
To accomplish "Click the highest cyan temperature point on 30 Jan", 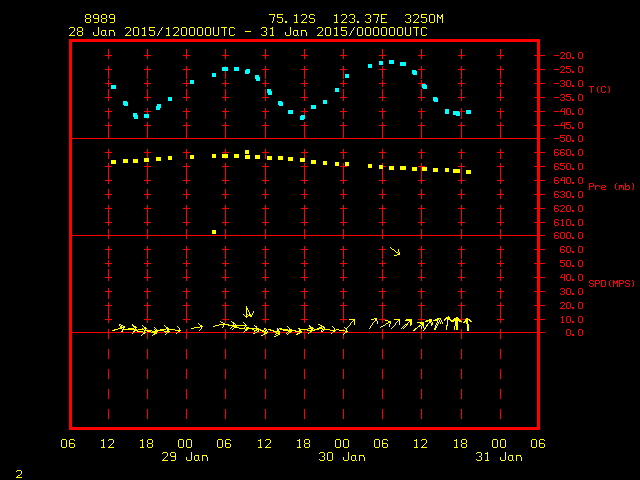I will [x=391, y=62].
